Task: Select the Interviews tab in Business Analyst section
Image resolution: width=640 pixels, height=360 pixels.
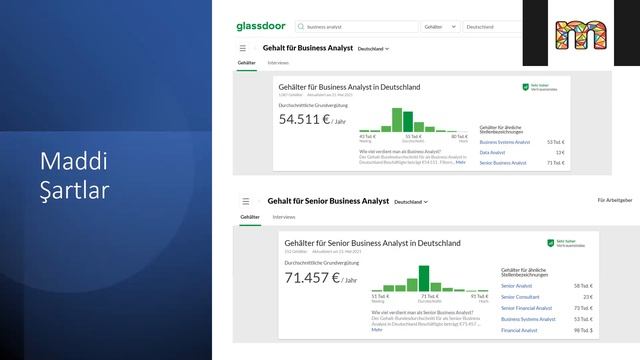Action: click(278, 63)
